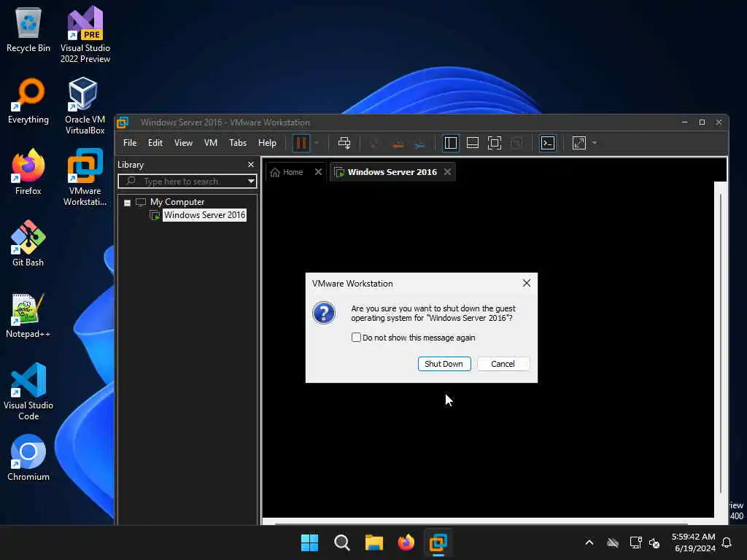This screenshot has width=747, height=560.
Task: Toggle the thumbnail bar view icon
Action: click(473, 143)
